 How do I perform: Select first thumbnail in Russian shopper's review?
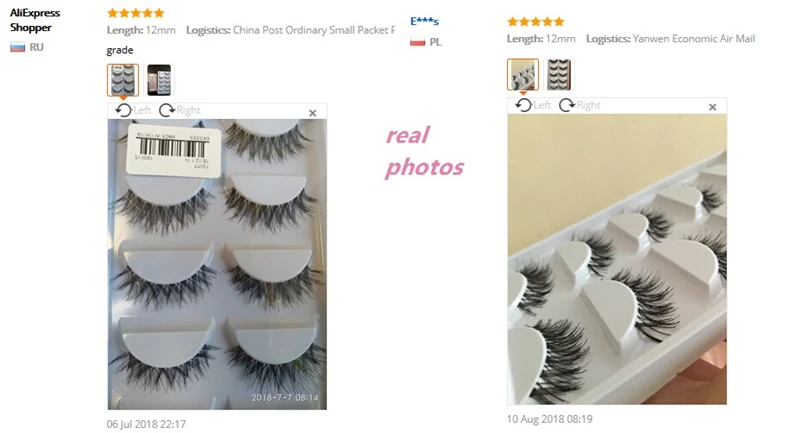pos(123,80)
